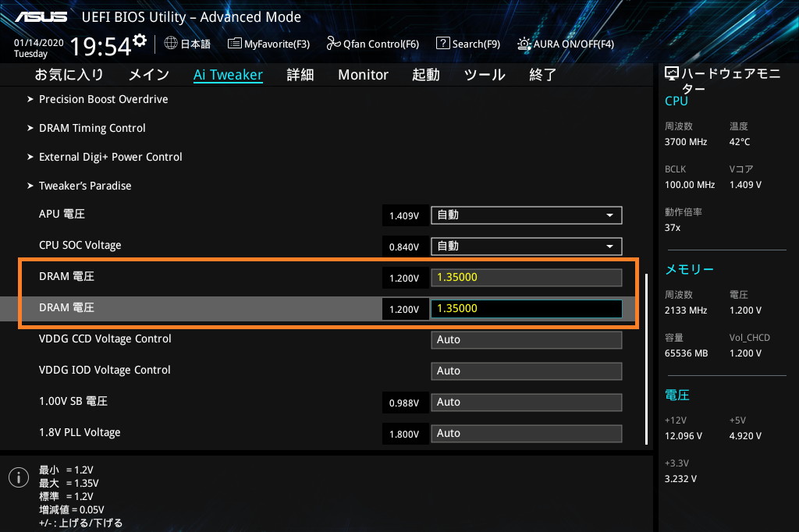Select the Ai Tweaker tab

pyautogui.click(x=229, y=75)
